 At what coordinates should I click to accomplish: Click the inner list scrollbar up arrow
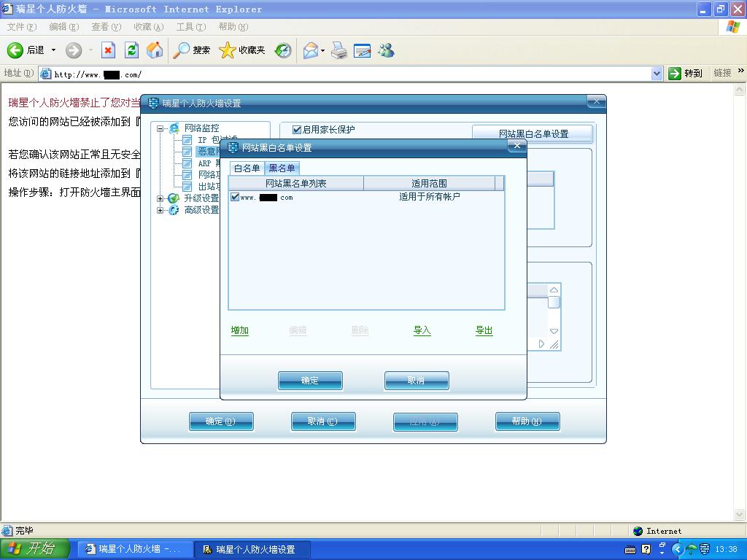click(554, 290)
